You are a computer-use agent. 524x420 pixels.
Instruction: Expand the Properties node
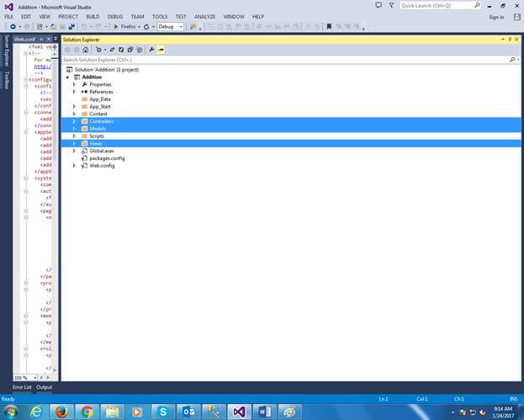click(74, 85)
